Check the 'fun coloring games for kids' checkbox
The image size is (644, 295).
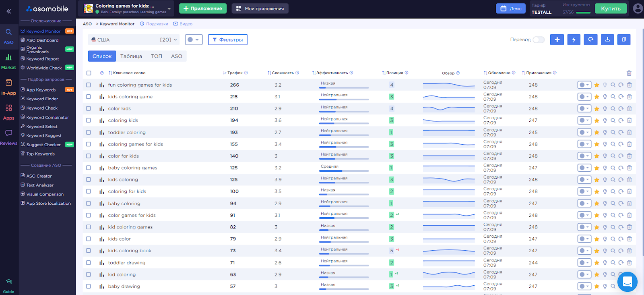[89, 85]
